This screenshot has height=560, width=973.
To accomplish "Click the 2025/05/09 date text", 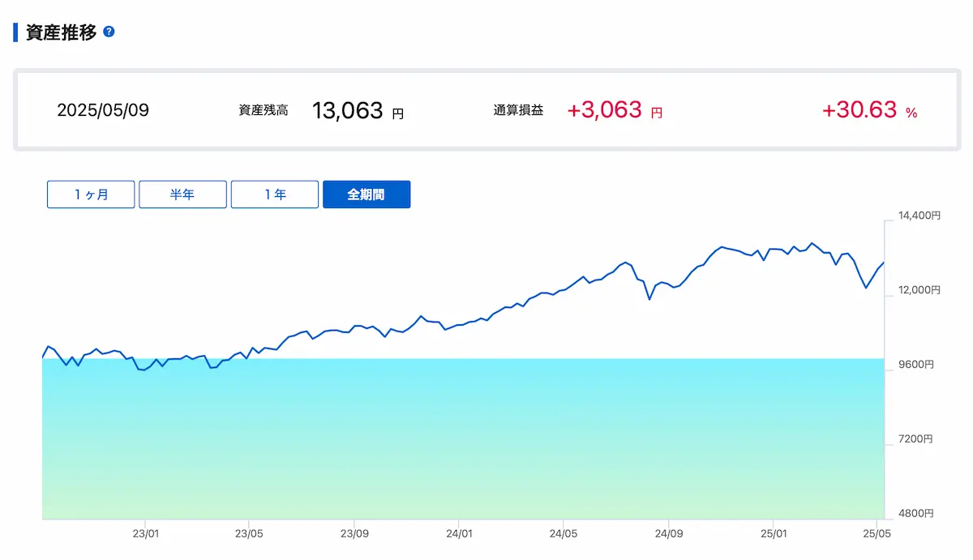I will coord(103,110).
